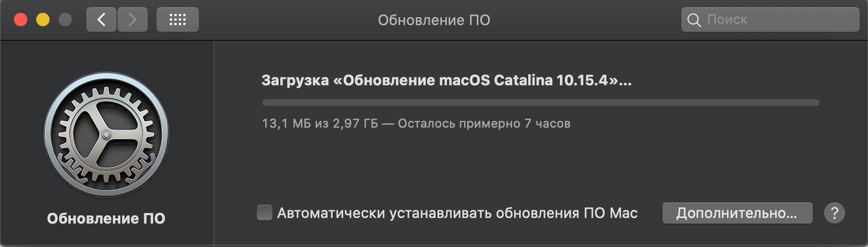This screenshot has height=247, width=868.
Task: Go back with the left chevron button
Action: coord(101,20)
